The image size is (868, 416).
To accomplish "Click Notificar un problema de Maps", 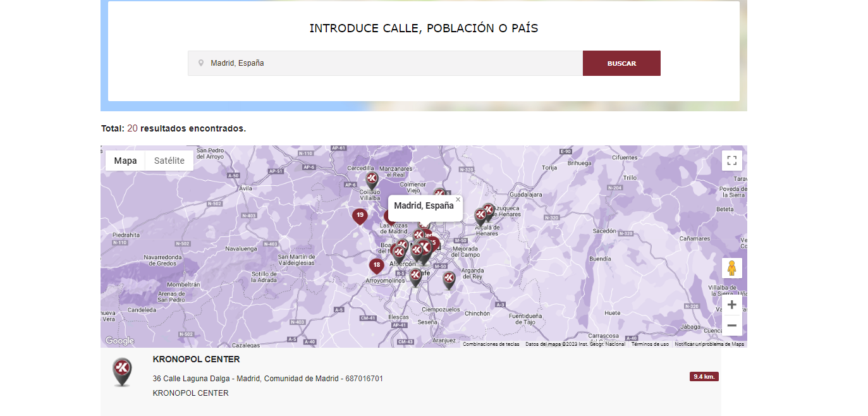I will tap(709, 344).
